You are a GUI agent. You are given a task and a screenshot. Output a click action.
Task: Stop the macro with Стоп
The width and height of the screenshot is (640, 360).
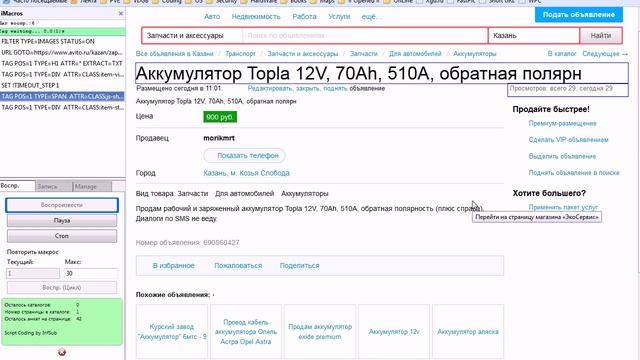tap(62, 236)
